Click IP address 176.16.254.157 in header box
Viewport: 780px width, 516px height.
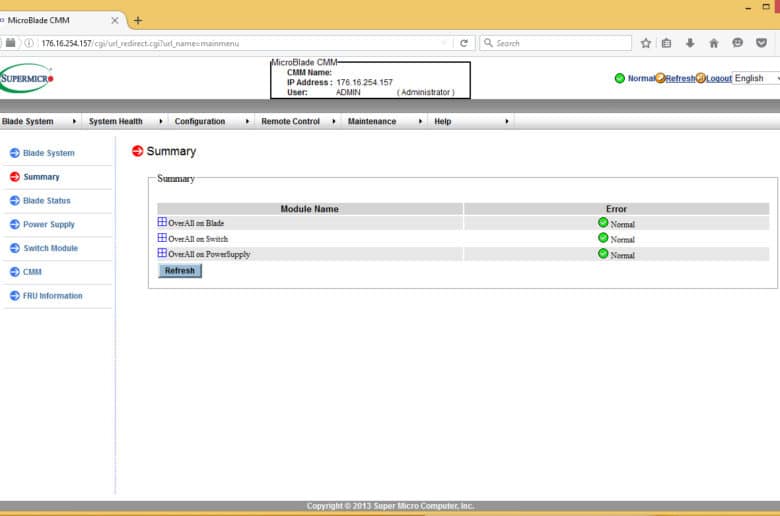[x=365, y=82]
